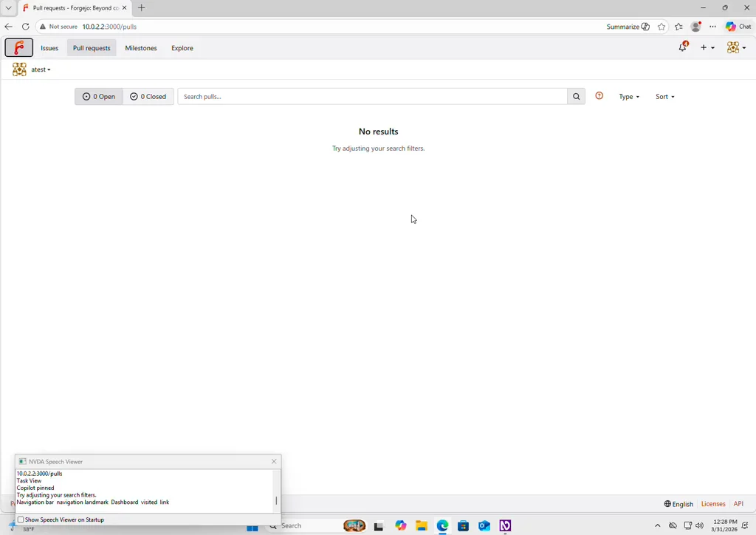Open notifications bell icon

[683, 47]
